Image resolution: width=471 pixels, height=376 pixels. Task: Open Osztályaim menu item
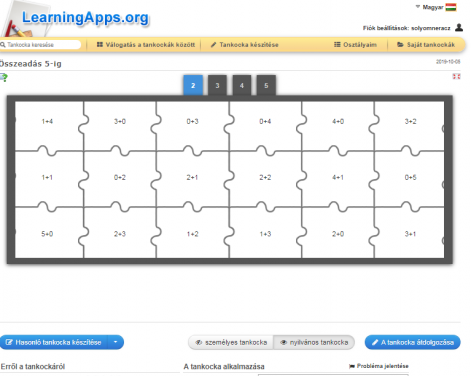coord(355,45)
